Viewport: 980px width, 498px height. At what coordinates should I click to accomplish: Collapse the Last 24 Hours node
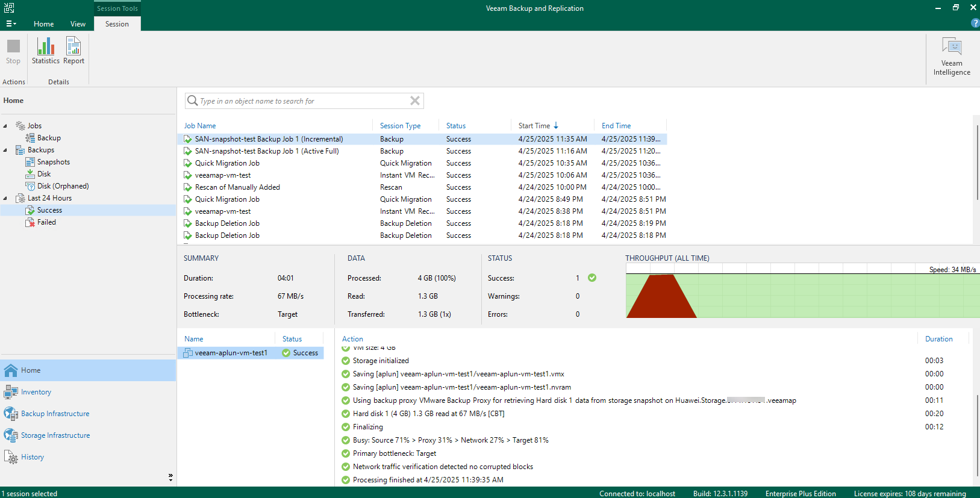coord(5,198)
